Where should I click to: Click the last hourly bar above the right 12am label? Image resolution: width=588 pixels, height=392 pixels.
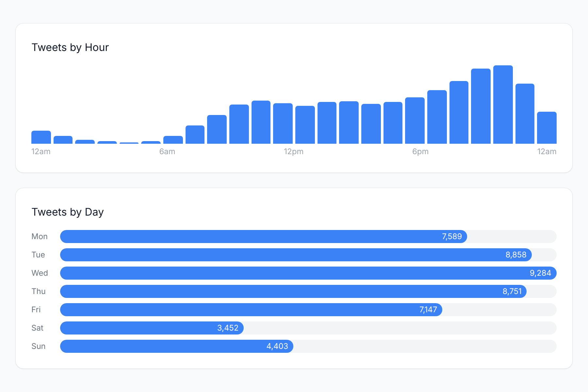click(547, 128)
